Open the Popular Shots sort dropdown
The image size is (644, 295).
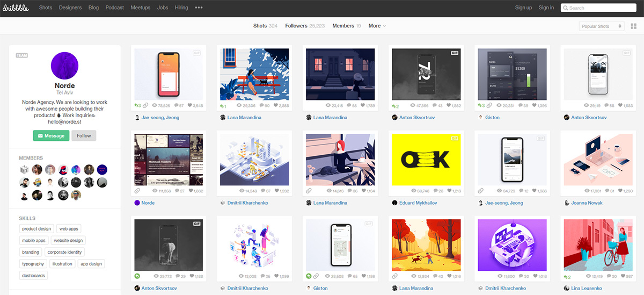coord(602,26)
